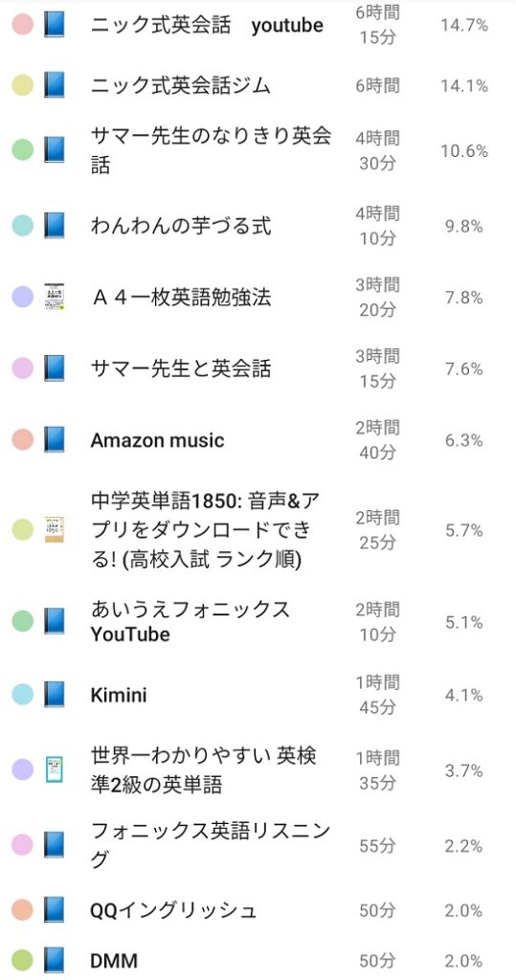Click the book icon beside QQイングリッシュ
The width and height of the screenshot is (516, 980).
click(x=55, y=910)
